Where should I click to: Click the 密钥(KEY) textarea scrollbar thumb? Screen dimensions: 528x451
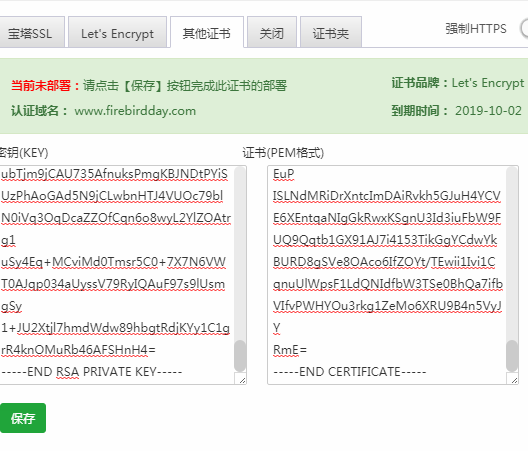pyautogui.click(x=240, y=355)
